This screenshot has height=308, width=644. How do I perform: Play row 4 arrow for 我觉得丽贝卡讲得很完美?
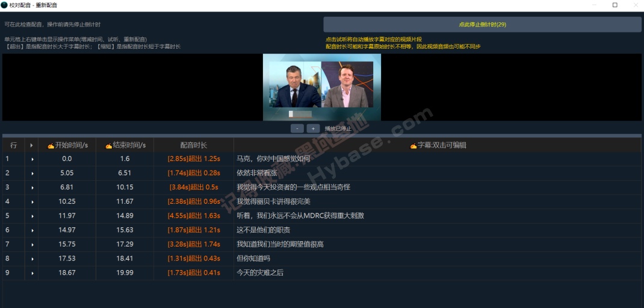32,201
